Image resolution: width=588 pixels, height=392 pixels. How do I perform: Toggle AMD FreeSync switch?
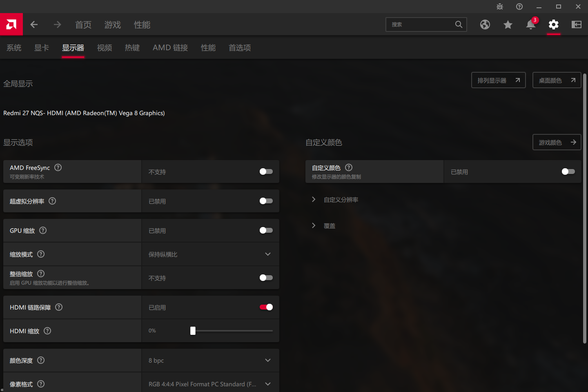tap(266, 171)
